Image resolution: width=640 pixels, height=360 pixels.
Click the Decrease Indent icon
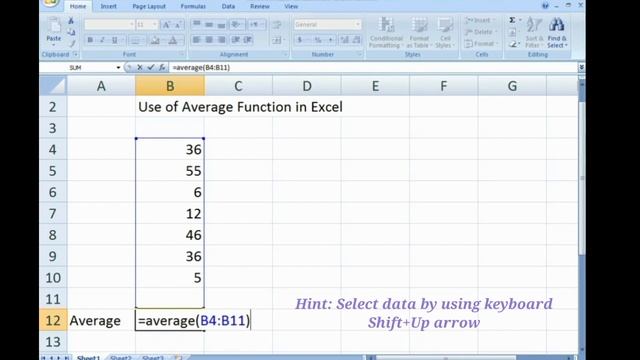point(236,40)
